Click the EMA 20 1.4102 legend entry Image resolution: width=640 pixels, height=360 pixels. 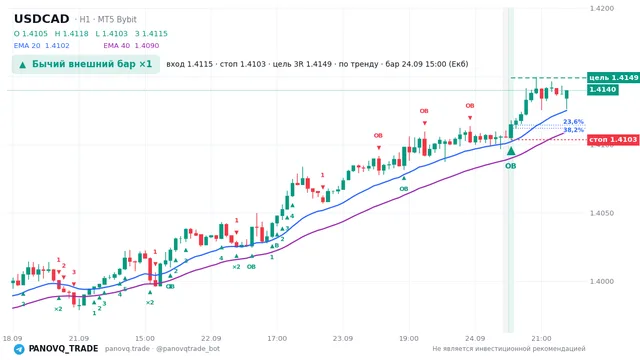point(42,46)
